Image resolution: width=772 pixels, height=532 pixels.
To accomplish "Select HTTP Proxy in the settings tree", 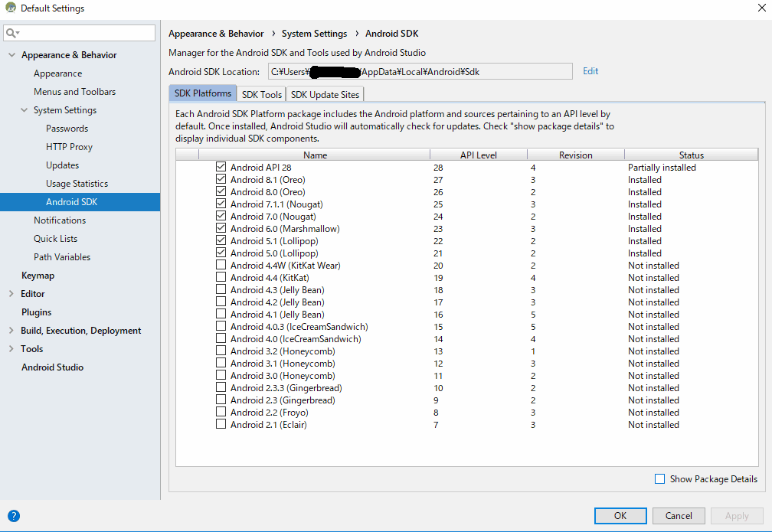I will pos(69,147).
